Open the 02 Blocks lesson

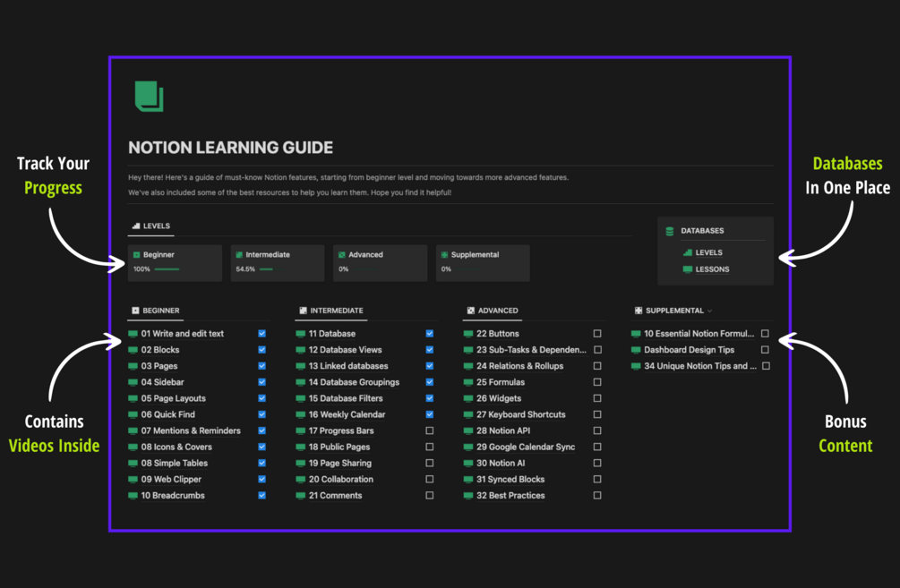160,349
